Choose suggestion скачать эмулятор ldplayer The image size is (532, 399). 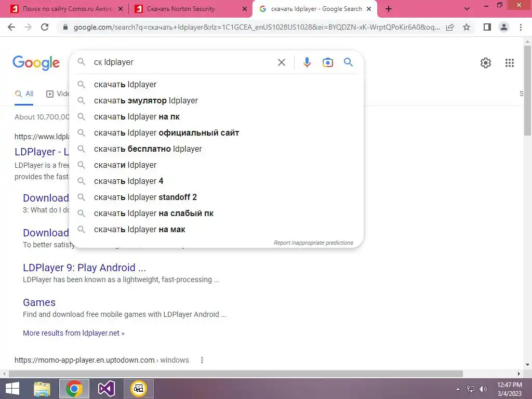pos(217,100)
